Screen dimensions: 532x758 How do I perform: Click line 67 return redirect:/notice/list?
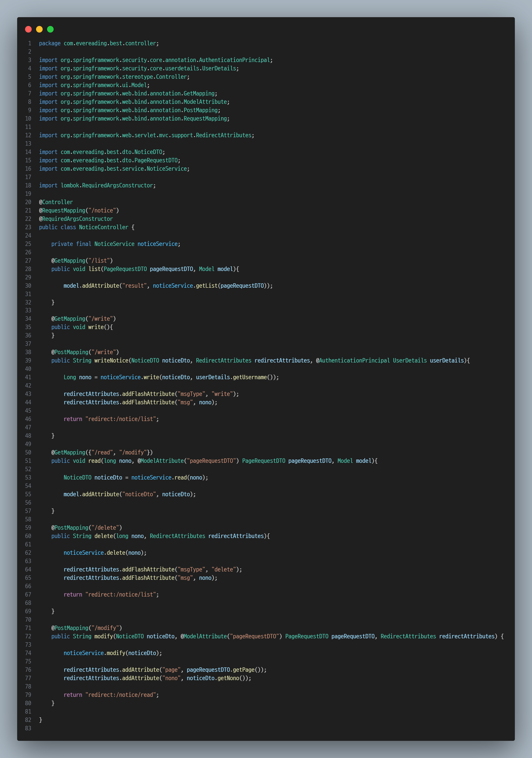tap(111, 595)
